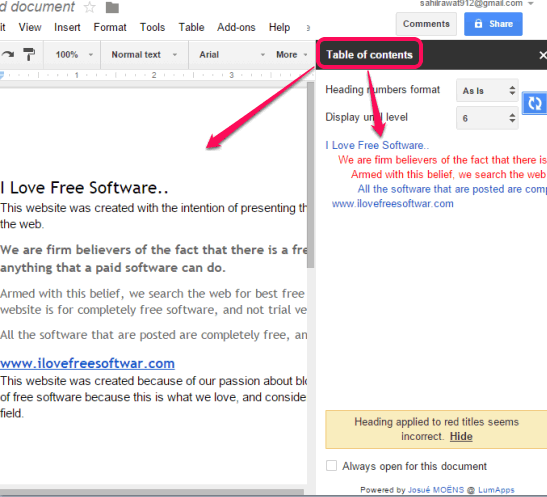Click the folder icon beside the title
Viewport: 547px width, 497px height.
112,7
